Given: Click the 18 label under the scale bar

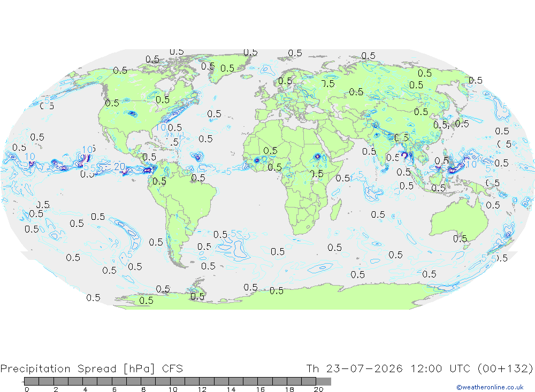Looking at the screenshot, I should [x=289, y=390].
